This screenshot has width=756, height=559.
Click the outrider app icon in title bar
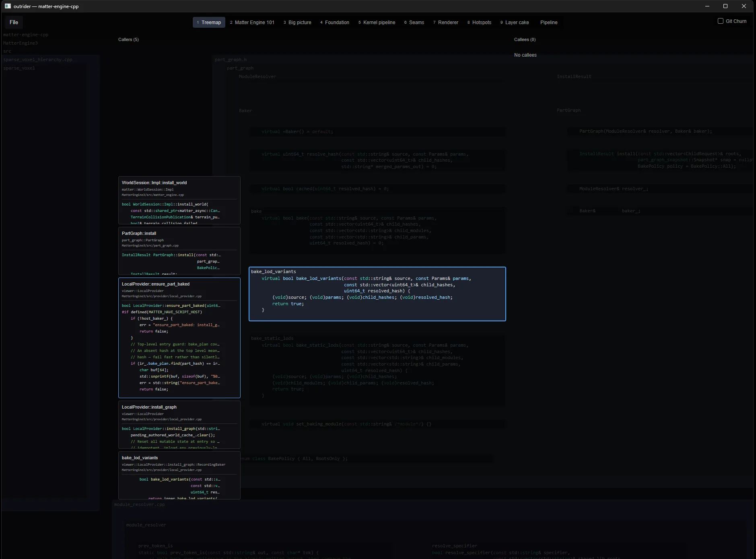pos(8,6)
